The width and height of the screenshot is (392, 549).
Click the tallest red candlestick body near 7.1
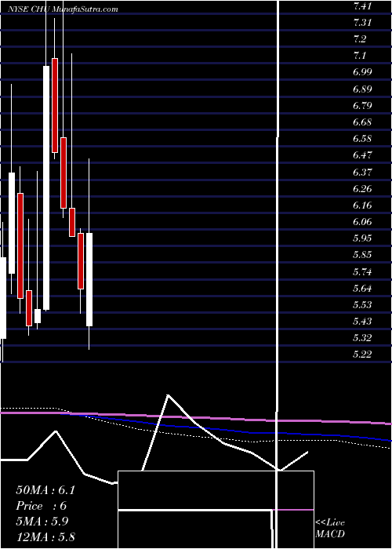coord(55,105)
